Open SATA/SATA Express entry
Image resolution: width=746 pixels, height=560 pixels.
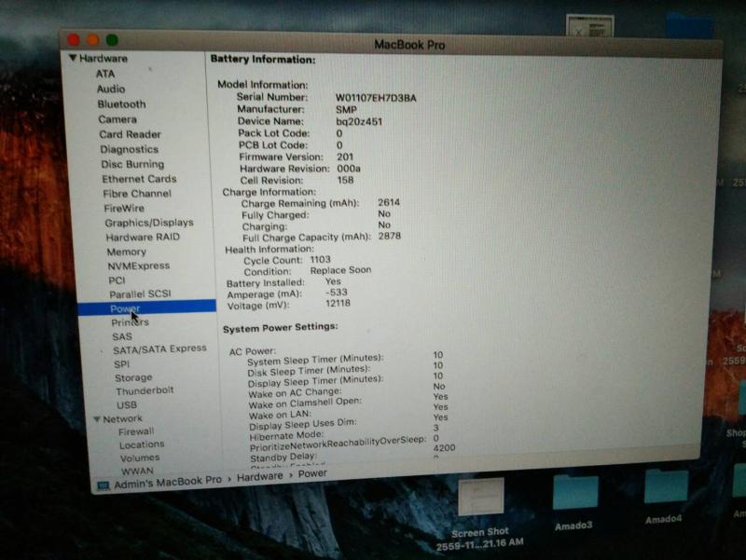pyautogui.click(x=159, y=349)
